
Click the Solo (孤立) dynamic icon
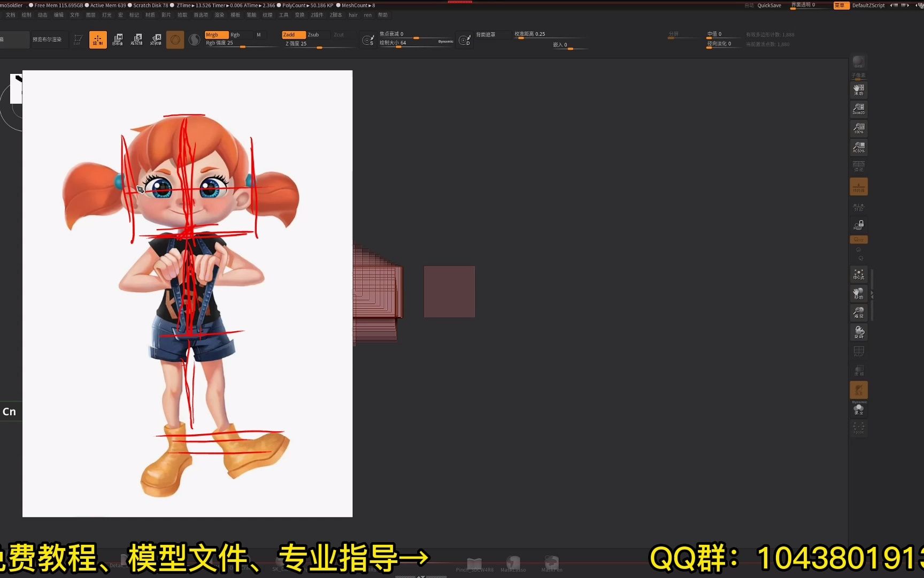[859, 409]
